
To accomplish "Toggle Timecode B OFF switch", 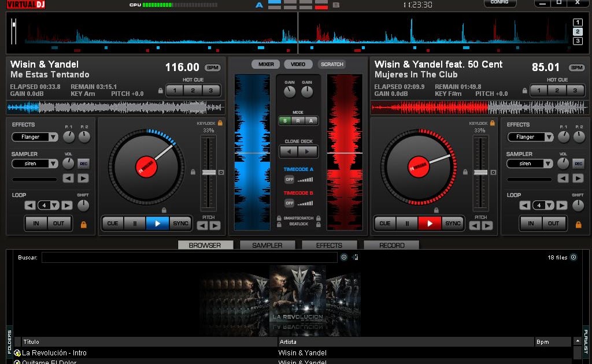I will (289, 203).
